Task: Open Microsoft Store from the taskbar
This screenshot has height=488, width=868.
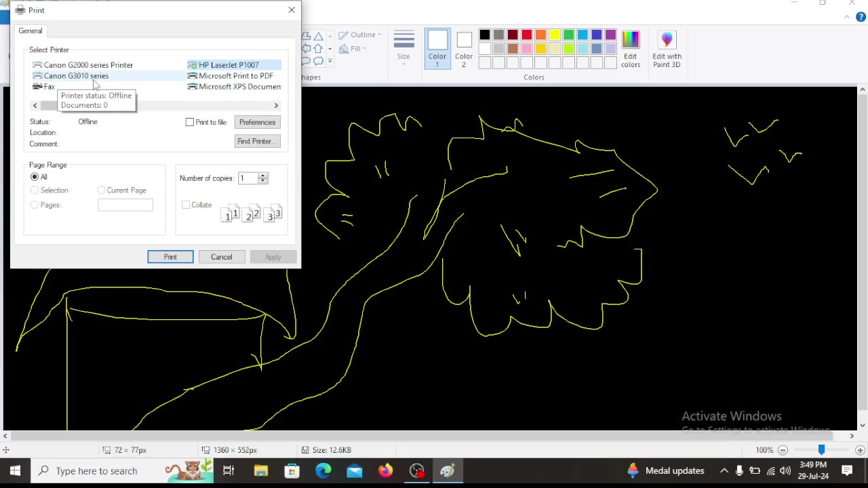Action: tap(292, 470)
